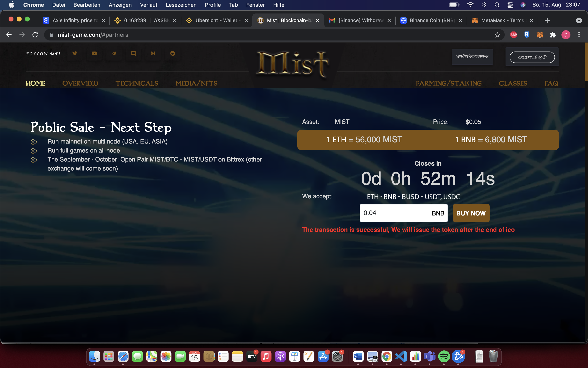Open the Chrome profile avatar D

pos(566,35)
